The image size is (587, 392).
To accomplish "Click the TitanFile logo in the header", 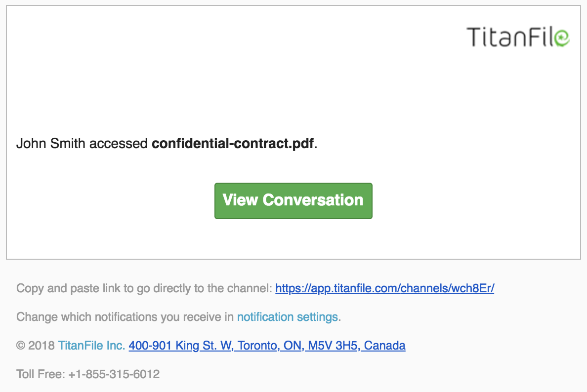I will click(x=518, y=37).
